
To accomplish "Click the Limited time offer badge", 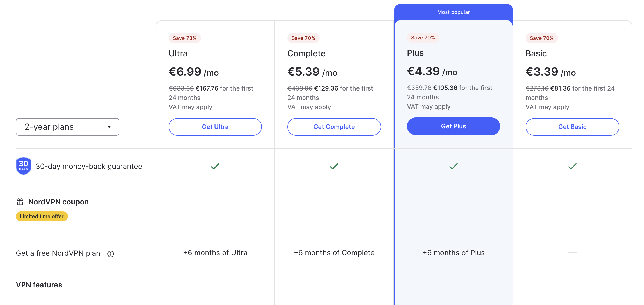I will coord(42,216).
